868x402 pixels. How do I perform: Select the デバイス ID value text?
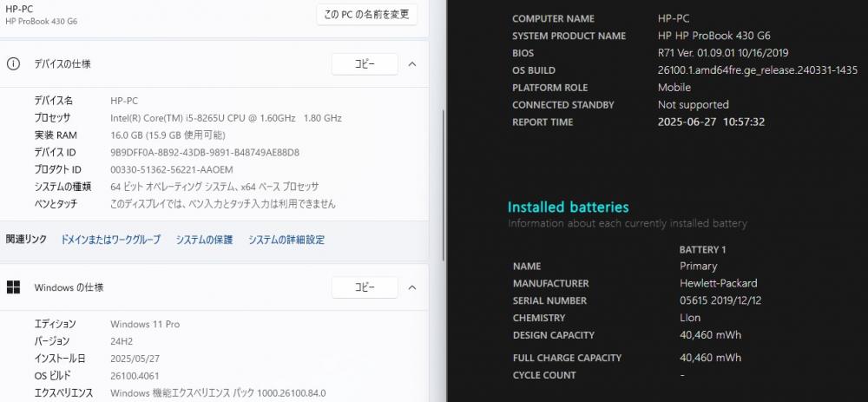click(x=205, y=152)
